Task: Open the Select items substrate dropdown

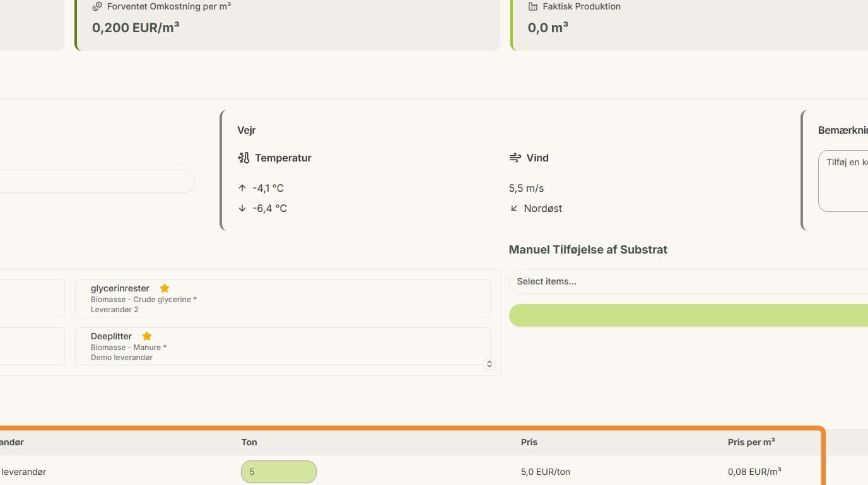Action: (x=688, y=281)
